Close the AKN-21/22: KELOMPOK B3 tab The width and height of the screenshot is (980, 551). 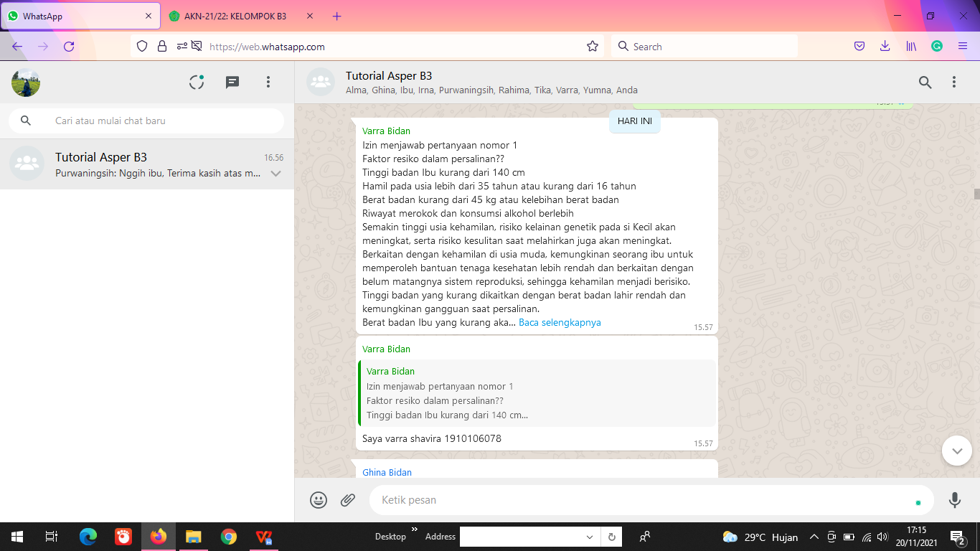[310, 16]
